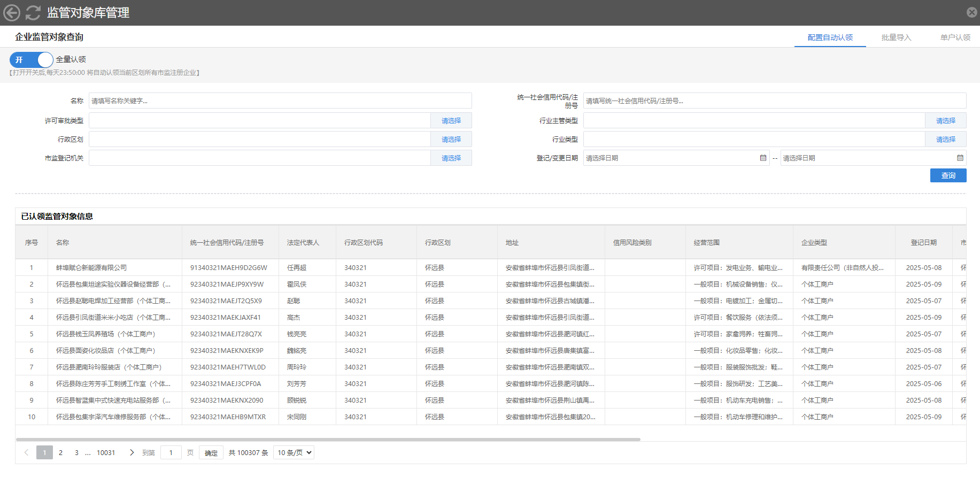The image size is (980, 485).
Task: Click the 登记/变更日期 end date field
Action: [873, 158]
